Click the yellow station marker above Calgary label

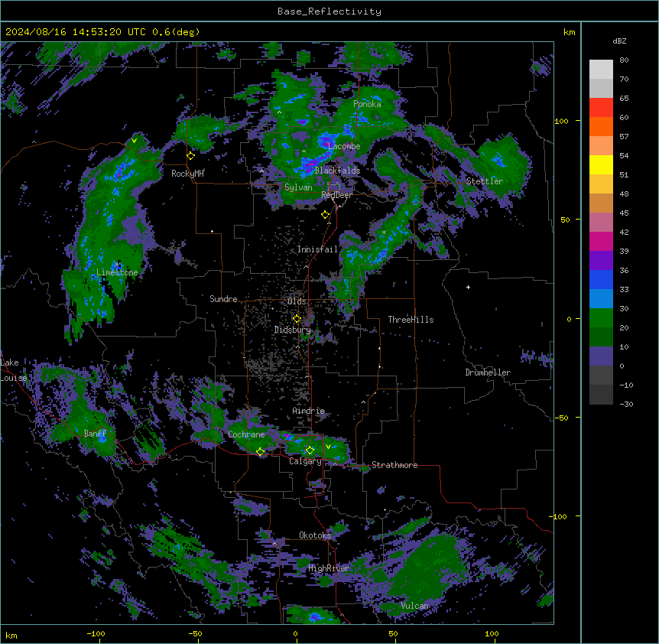coord(310,450)
